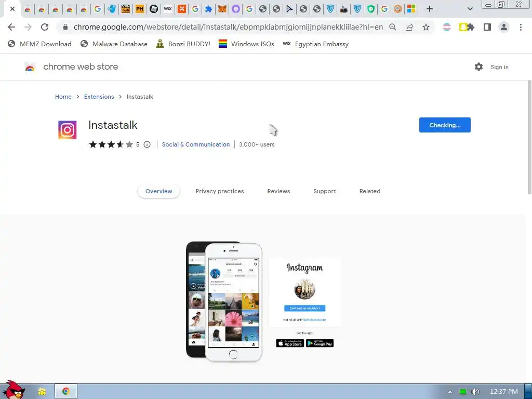Click the 12:37 PM taskbar clock
The height and width of the screenshot is (399, 532).
point(504,392)
